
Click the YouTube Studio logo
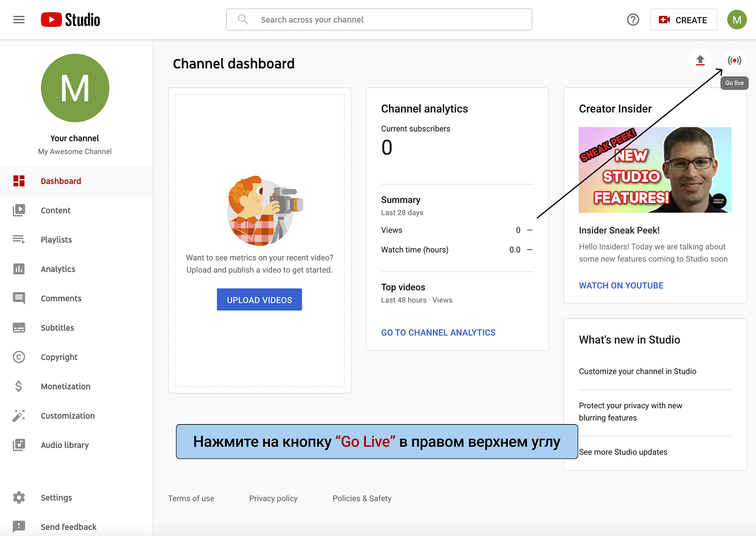[x=70, y=20]
